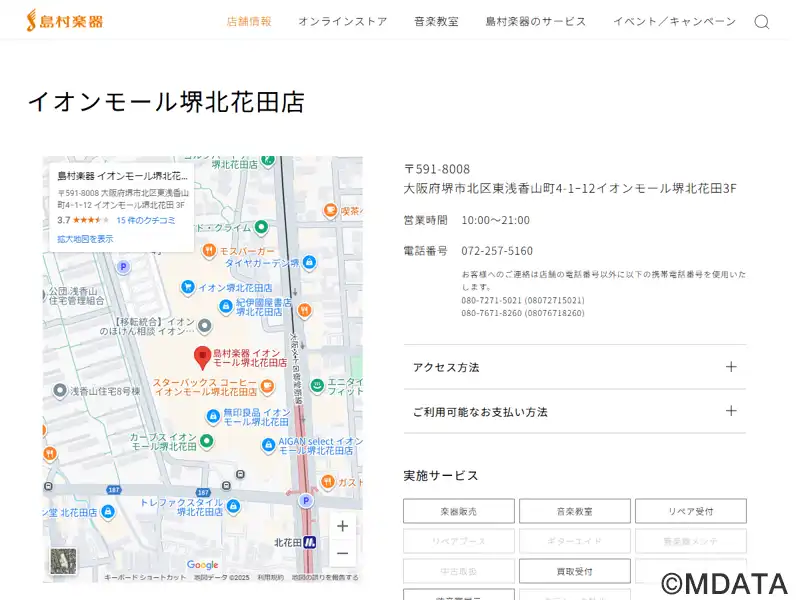
Task: Open the オンラインストア menu
Action: (342, 22)
